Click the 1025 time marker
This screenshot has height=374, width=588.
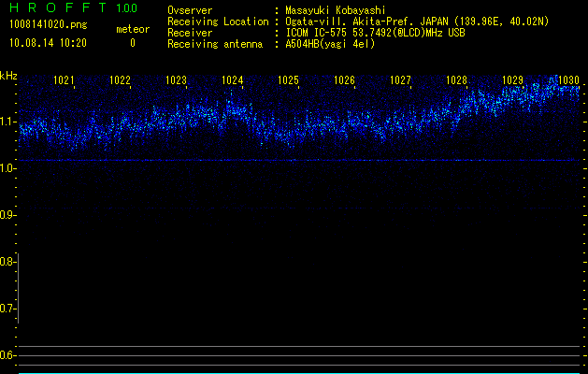[289, 81]
